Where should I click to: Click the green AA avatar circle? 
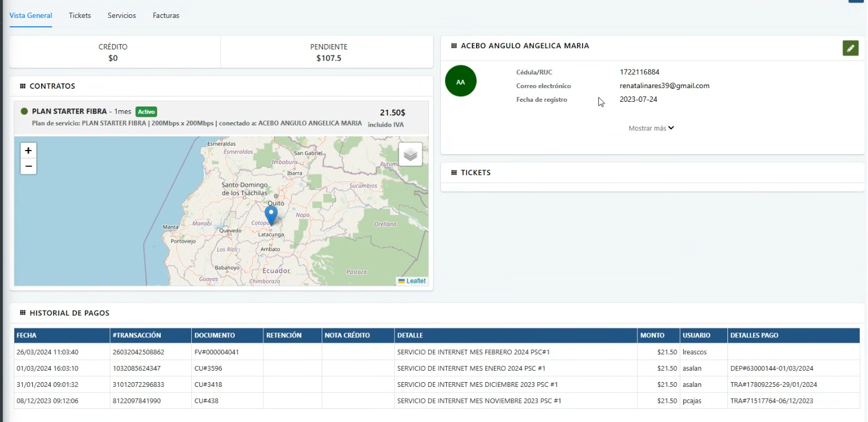click(x=461, y=81)
